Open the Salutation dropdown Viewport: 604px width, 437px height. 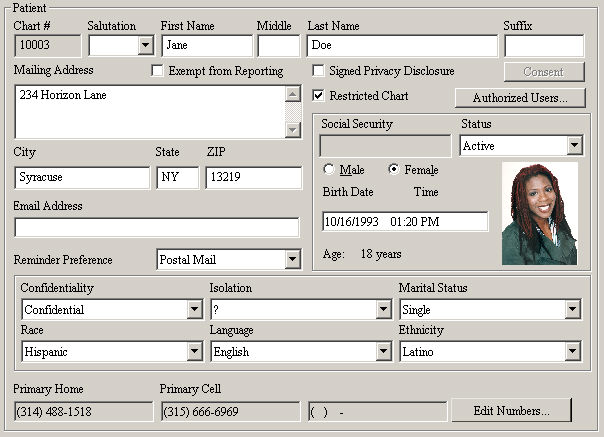coord(145,45)
